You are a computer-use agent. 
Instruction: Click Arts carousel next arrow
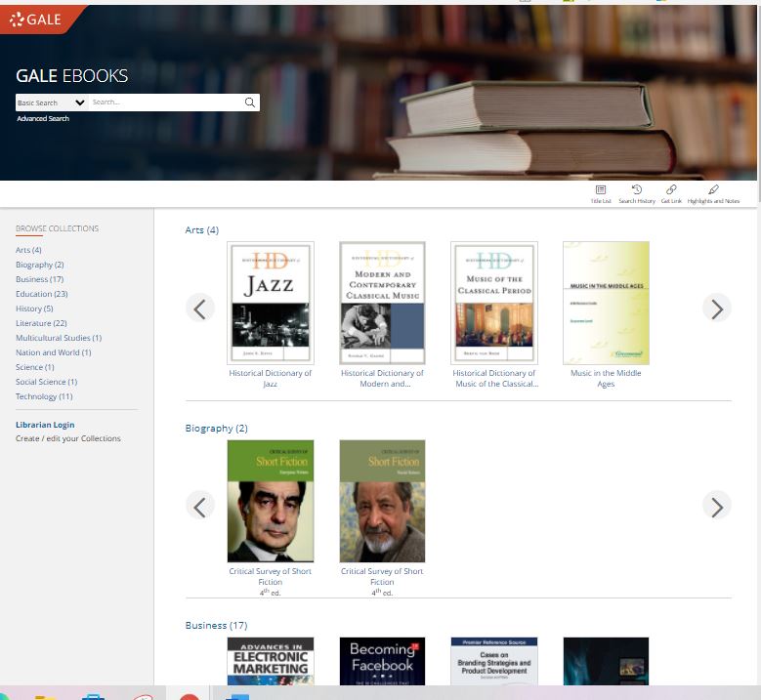[x=716, y=309]
